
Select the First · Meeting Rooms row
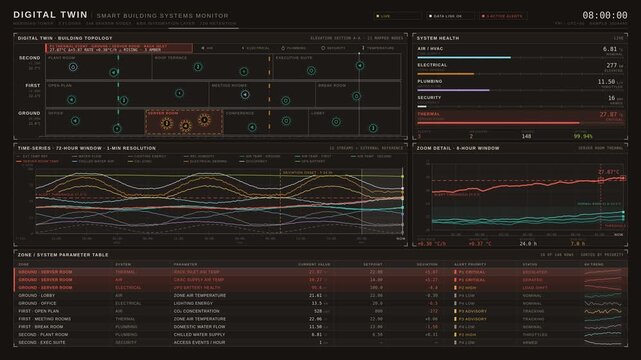point(321,319)
